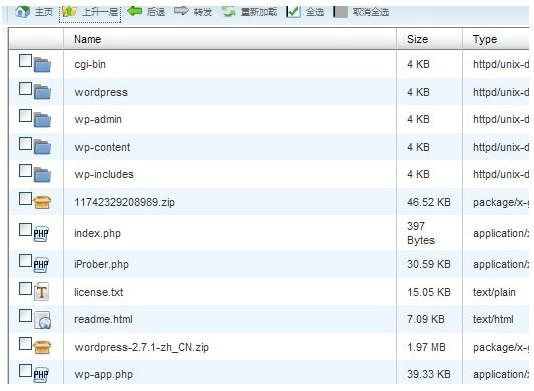
Task: Tick the checkbox for license.txt
Action: (26, 288)
